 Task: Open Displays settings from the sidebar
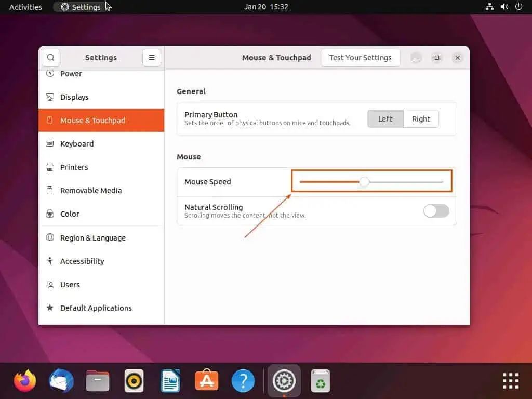(74, 97)
